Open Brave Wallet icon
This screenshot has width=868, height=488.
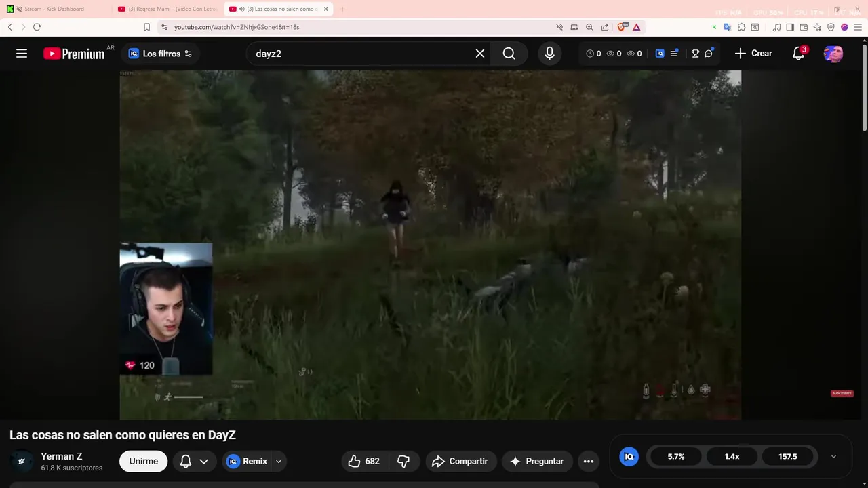point(804,27)
